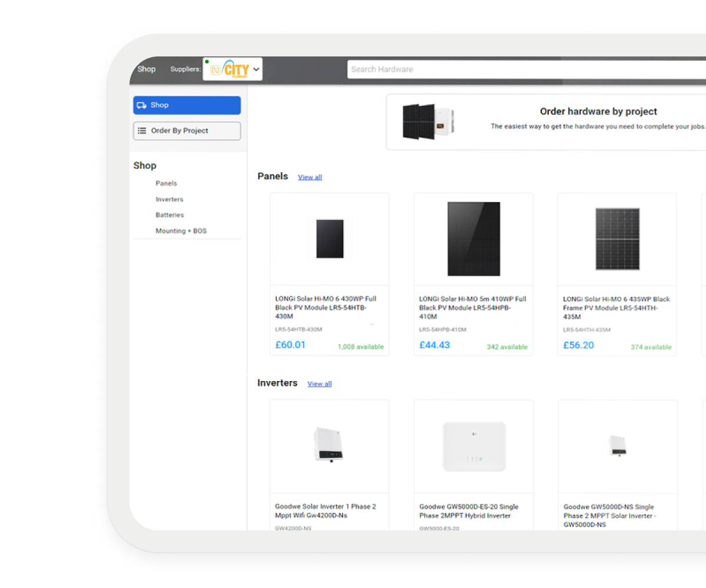Go to Mounting + BOS category
706x588 pixels.
pos(181,231)
